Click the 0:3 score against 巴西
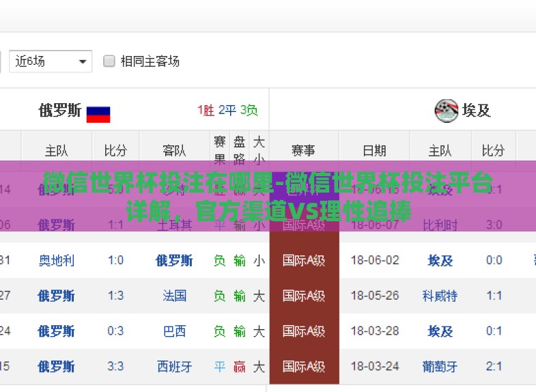The image size is (536, 392). click(115, 331)
